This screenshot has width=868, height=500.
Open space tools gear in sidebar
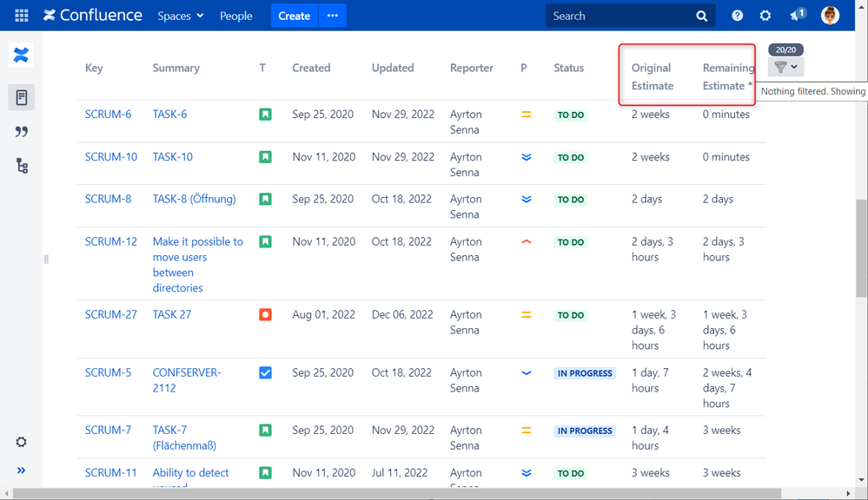[x=21, y=442]
